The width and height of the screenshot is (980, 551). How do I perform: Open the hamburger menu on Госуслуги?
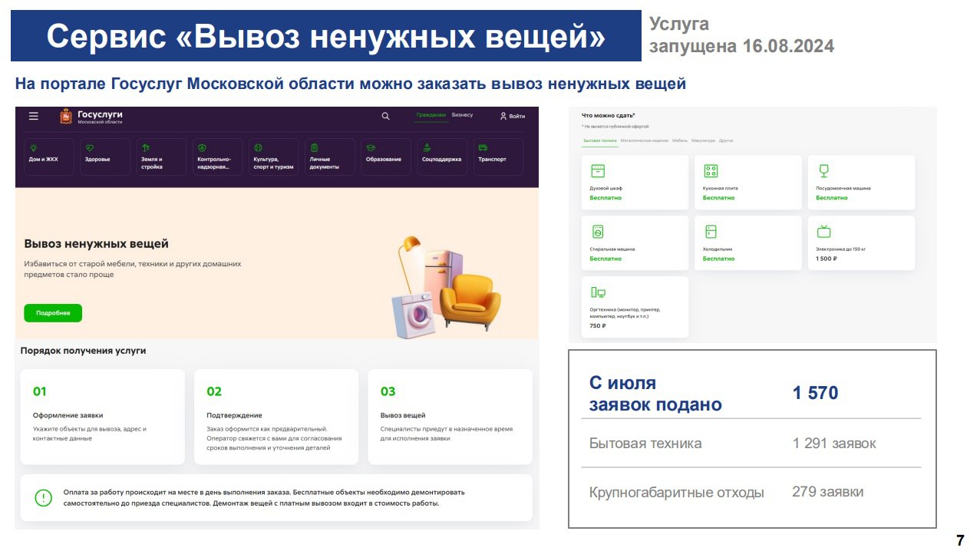pos(34,116)
